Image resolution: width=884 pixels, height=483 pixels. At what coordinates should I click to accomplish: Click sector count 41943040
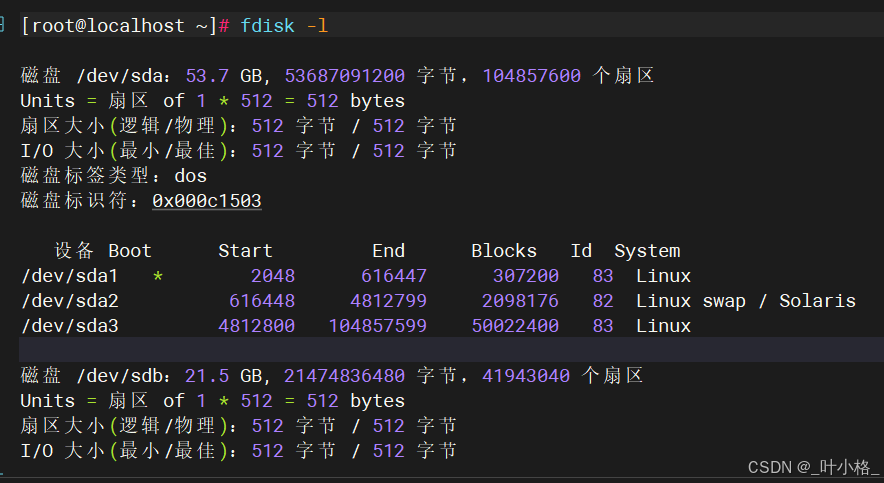525,376
